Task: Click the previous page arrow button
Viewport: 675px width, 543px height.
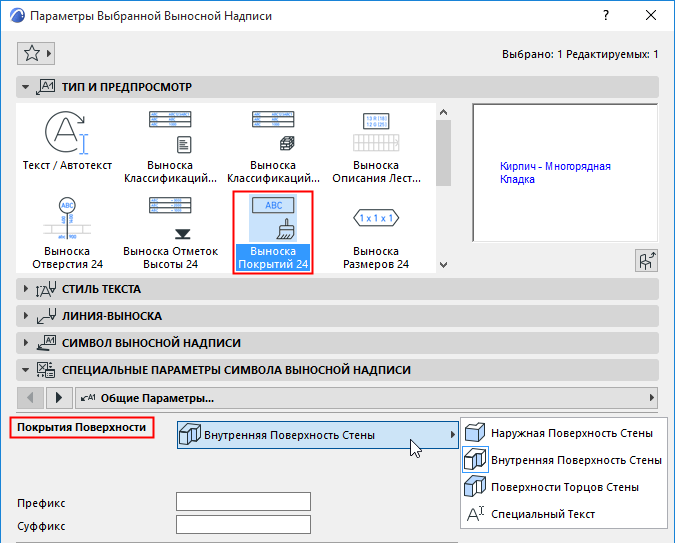Action: click(30, 398)
